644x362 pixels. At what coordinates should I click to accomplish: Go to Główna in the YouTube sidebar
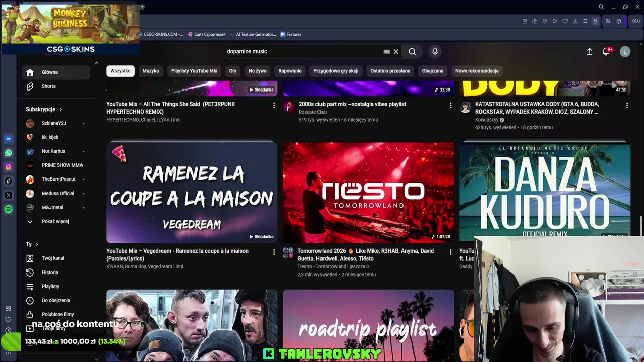[x=56, y=72]
